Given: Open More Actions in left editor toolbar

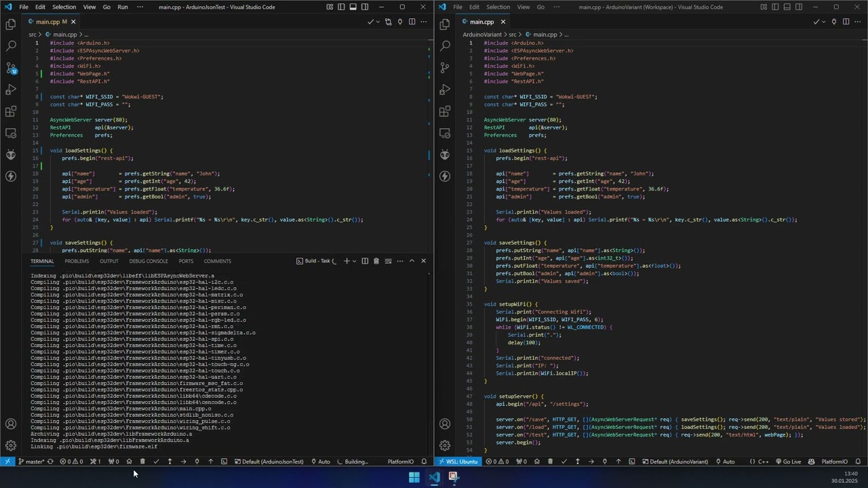Looking at the screenshot, I should click(424, 22).
